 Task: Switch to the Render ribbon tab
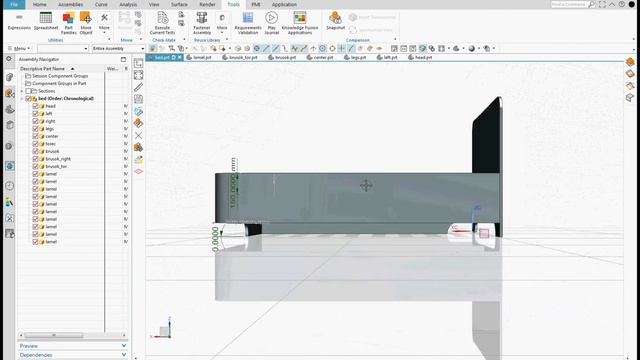207,4
